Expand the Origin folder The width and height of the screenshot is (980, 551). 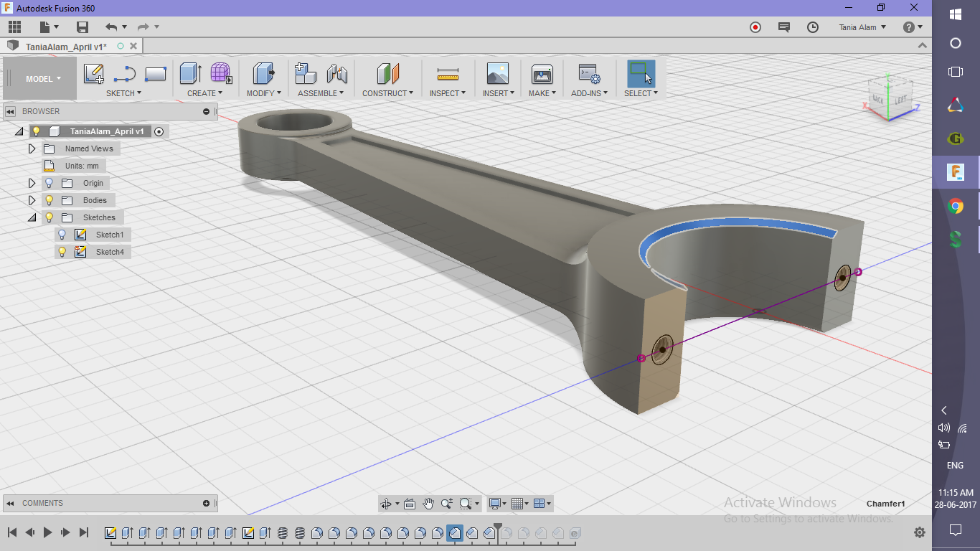pos(32,183)
